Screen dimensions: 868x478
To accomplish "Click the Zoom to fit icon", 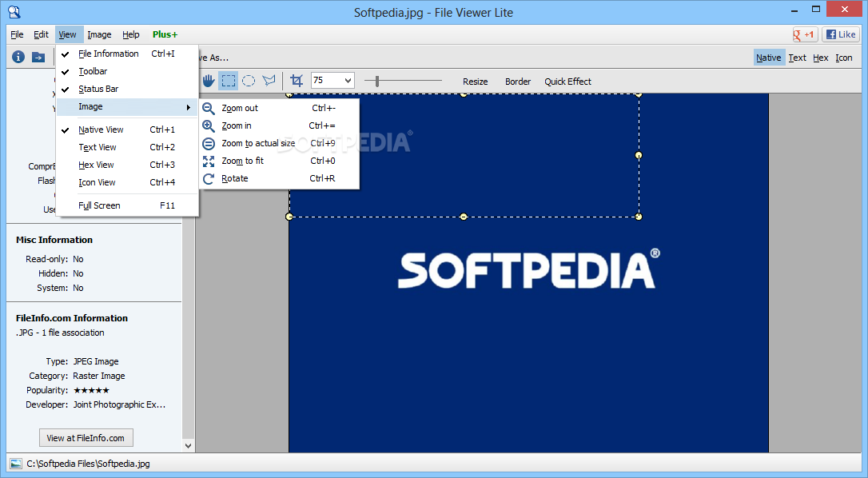I will coord(208,161).
